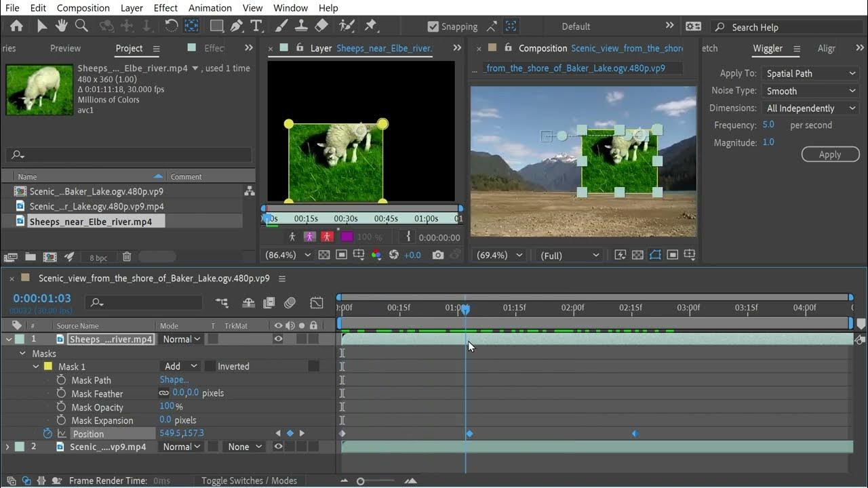Select the Clone Stamp tool
868x488 pixels.
coord(301,26)
